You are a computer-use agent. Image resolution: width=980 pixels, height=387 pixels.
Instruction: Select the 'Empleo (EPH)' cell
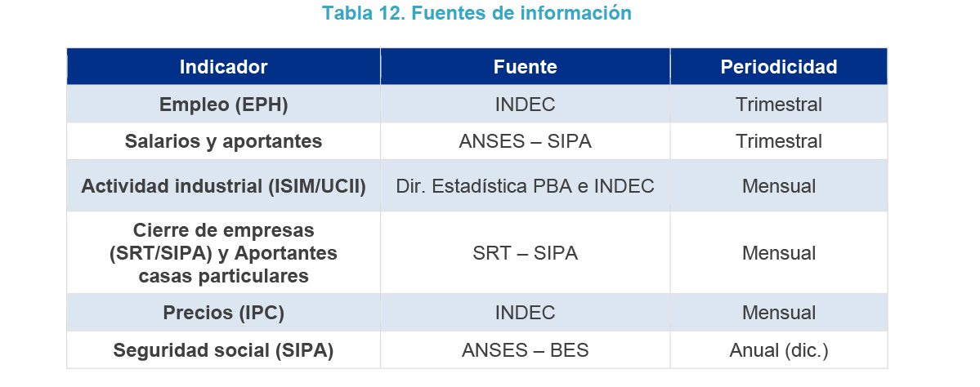click(223, 105)
